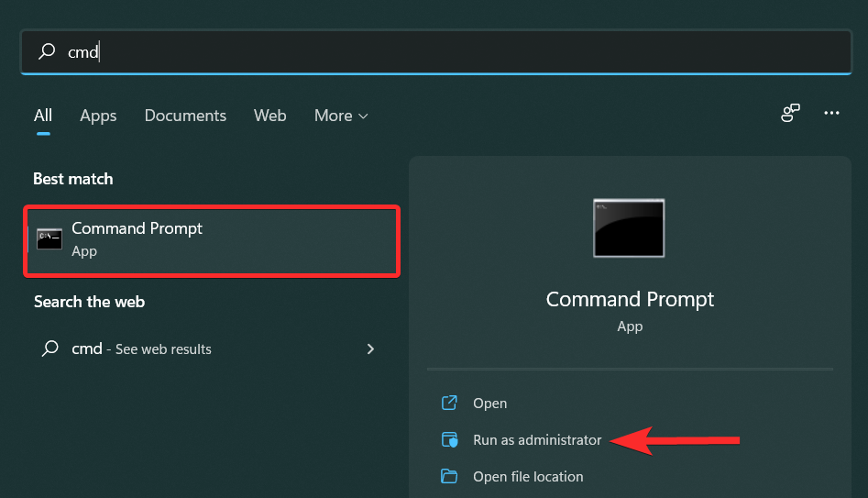Expand the cmd web result chevron arrow
Image resolution: width=868 pixels, height=498 pixels.
pos(370,349)
